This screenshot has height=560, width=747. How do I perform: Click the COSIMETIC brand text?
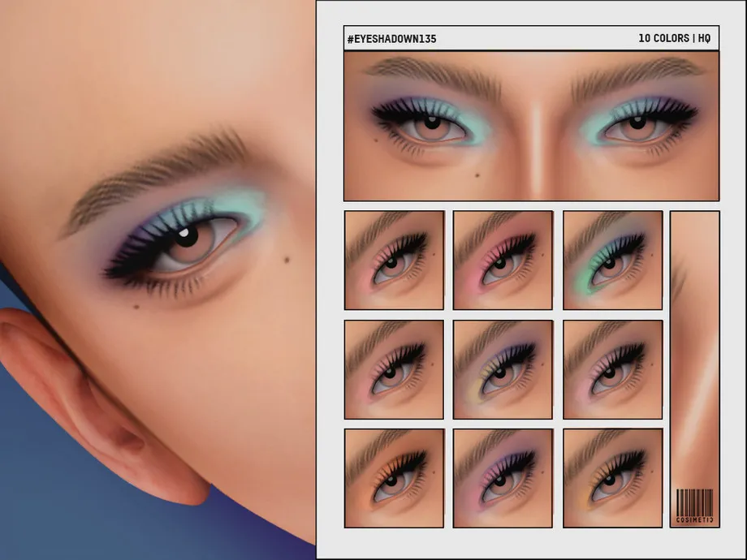pyautogui.click(x=694, y=519)
